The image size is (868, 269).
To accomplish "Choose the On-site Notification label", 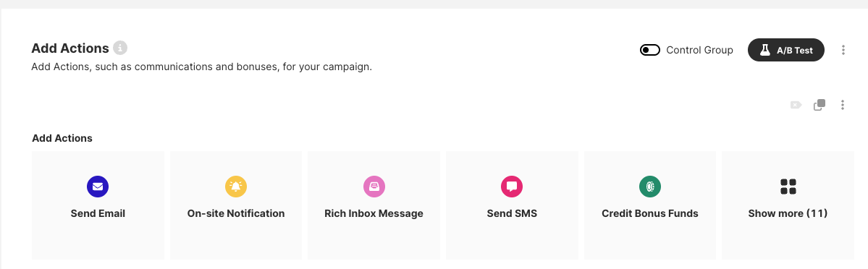I will tap(236, 213).
